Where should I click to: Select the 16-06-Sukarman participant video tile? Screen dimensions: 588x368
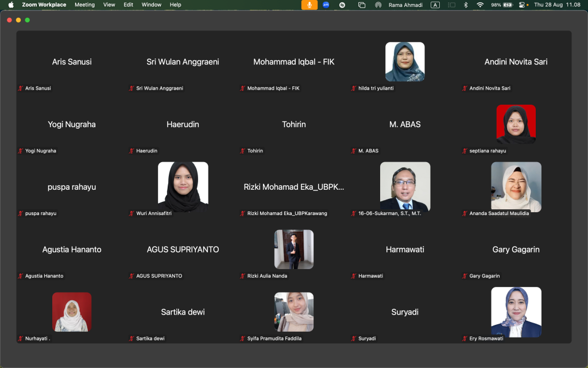[405, 186]
